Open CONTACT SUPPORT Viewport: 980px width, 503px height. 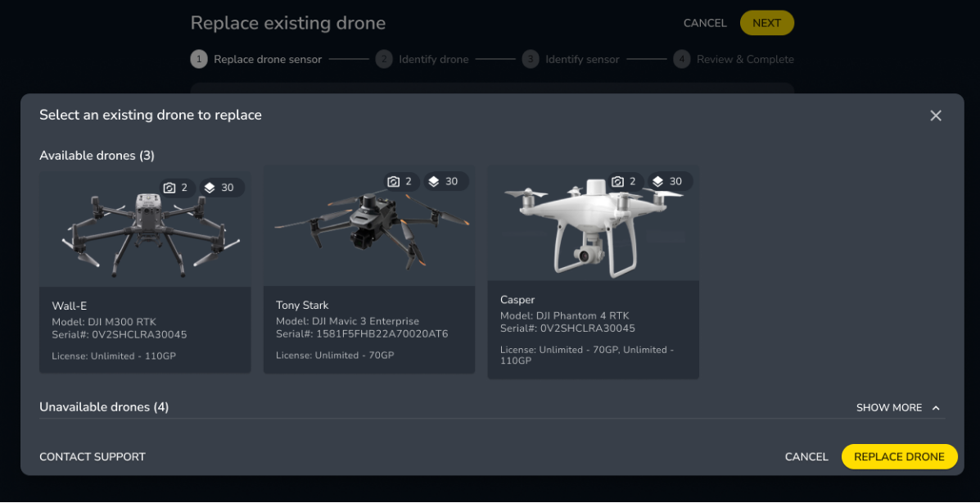(x=93, y=456)
